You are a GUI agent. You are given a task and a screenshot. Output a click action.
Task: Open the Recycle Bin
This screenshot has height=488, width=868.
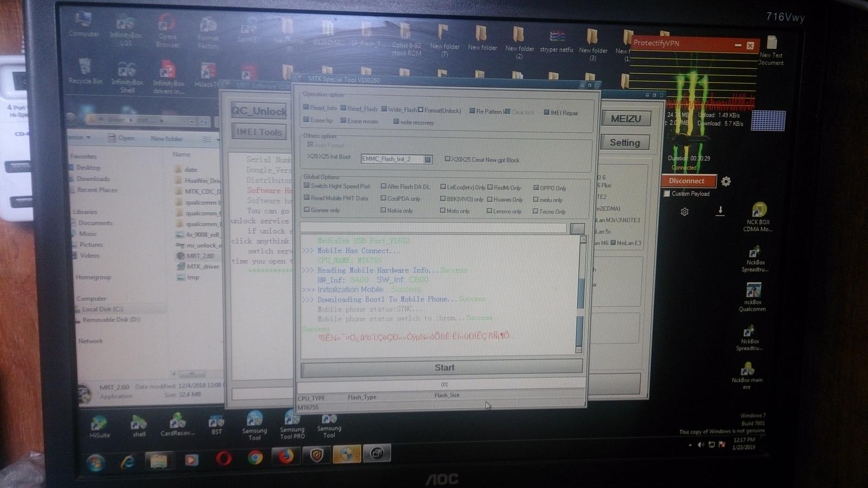[85, 71]
